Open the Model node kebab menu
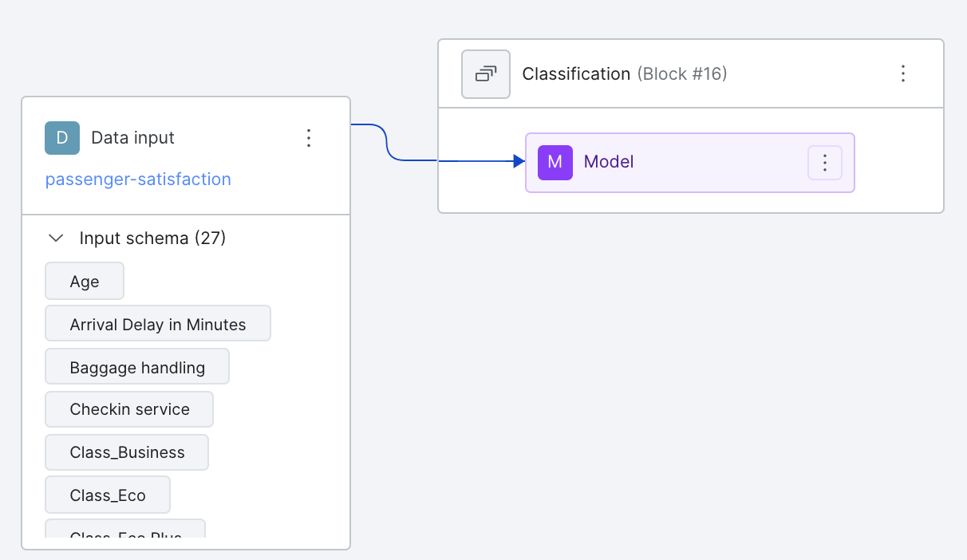The image size is (967, 560). 825,163
